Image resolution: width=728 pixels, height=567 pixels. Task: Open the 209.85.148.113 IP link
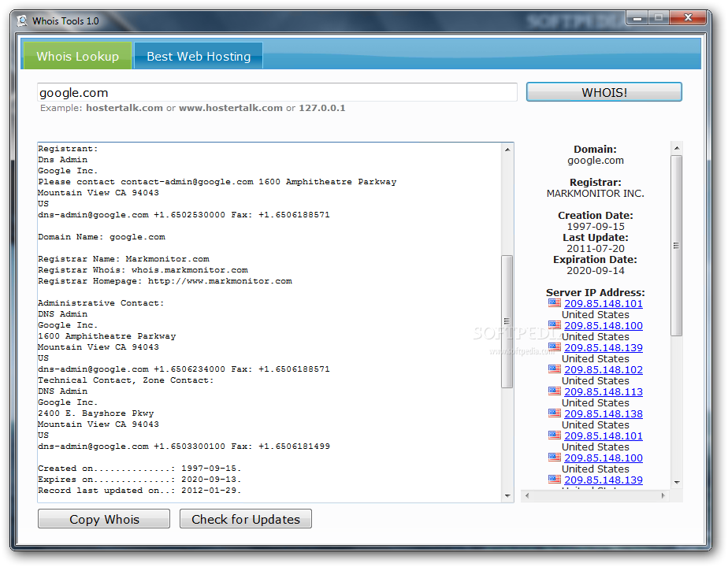pos(603,391)
